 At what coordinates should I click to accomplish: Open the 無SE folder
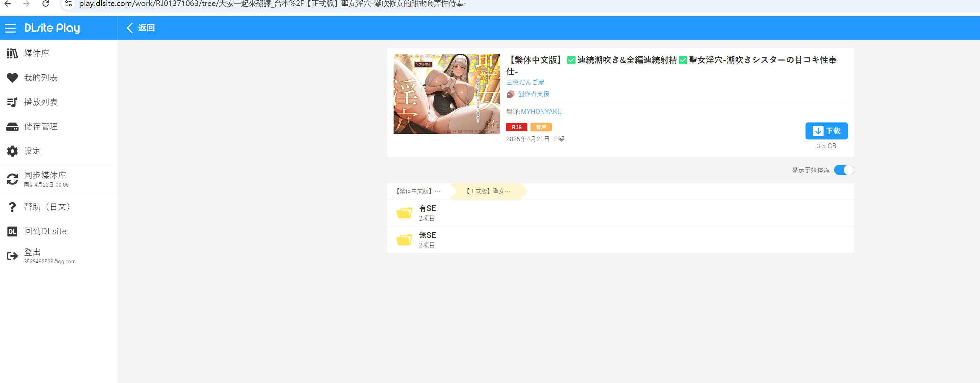(x=427, y=240)
